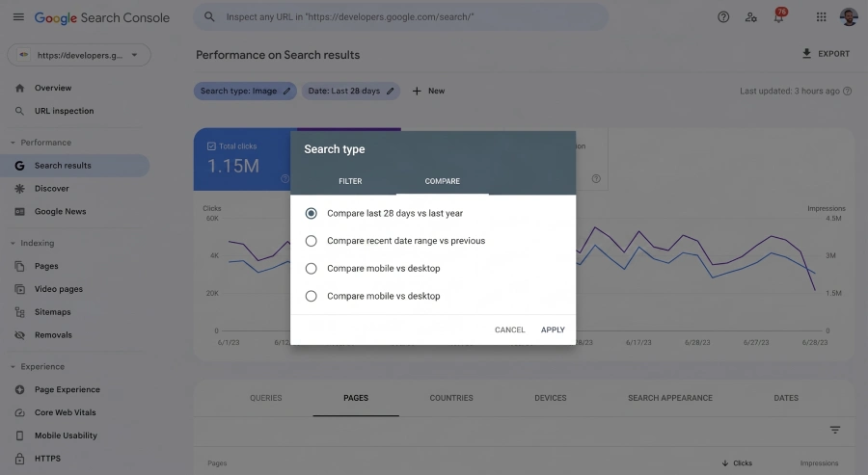
Task: Click the Google G Search results icon
Action: tap(20, 166)
